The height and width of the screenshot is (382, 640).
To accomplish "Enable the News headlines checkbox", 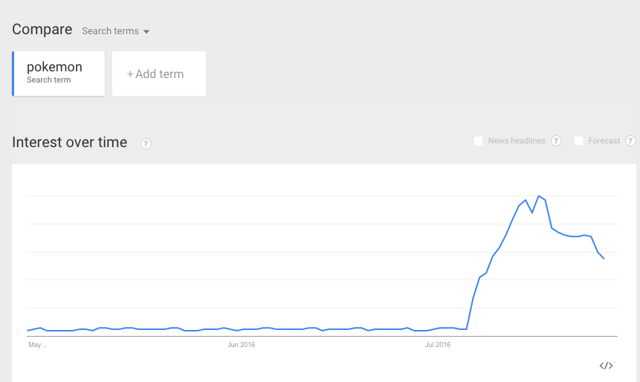I will click(478, 141).
